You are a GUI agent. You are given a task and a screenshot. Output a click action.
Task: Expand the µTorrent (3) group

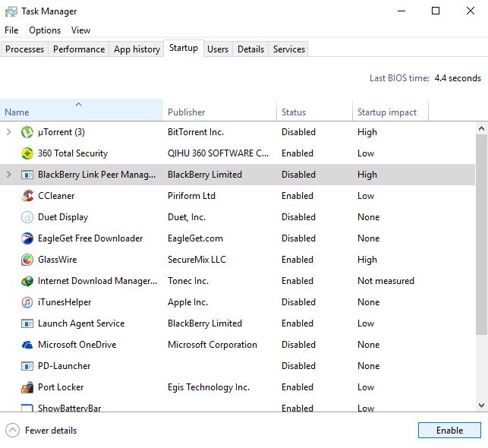pyautogui.click(x=8, y=132)
